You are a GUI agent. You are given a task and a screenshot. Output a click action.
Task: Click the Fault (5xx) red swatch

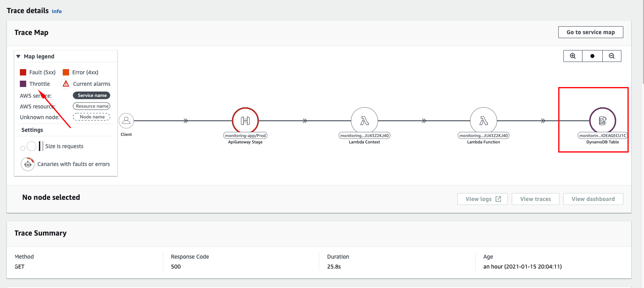[23, 72]
